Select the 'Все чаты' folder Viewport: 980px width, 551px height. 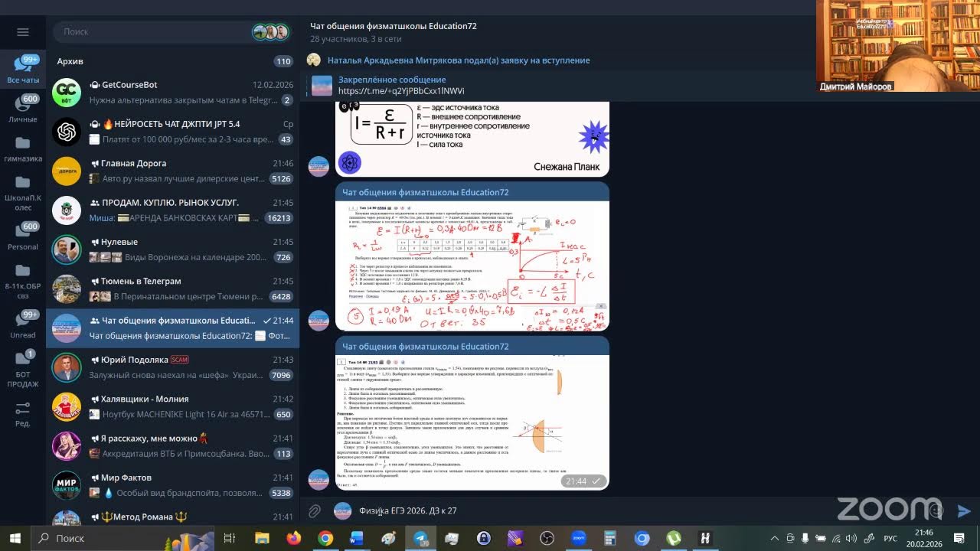coord(23,70)
